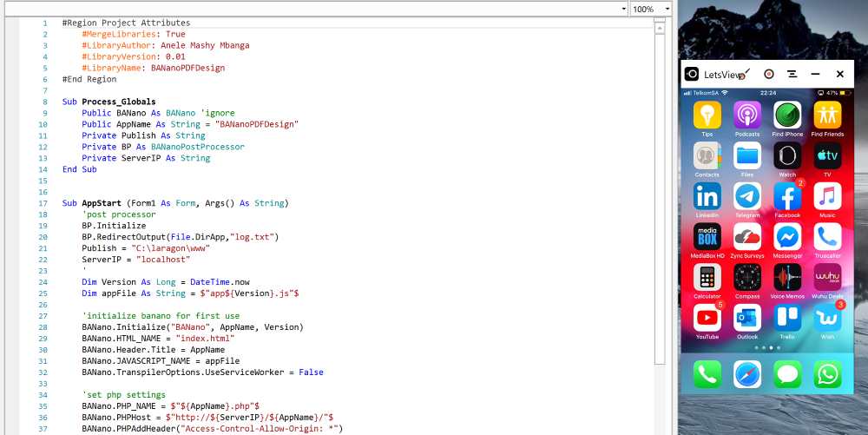868x435 pixels.
Task: Click "BANanoPostProcessor" type on line 12
Action: 198,147
